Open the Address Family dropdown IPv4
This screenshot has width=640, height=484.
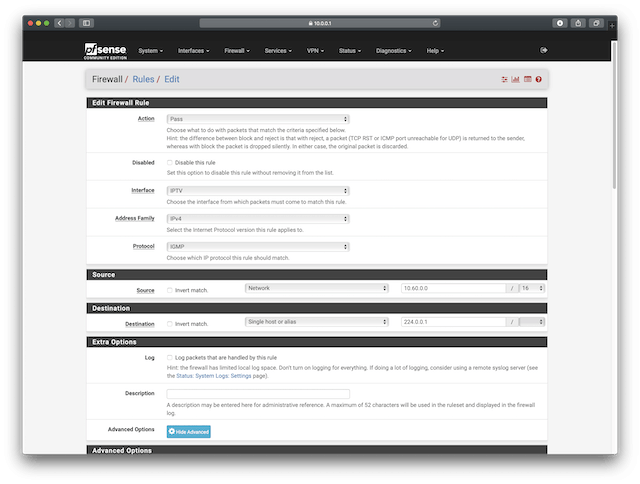(258, 219)
